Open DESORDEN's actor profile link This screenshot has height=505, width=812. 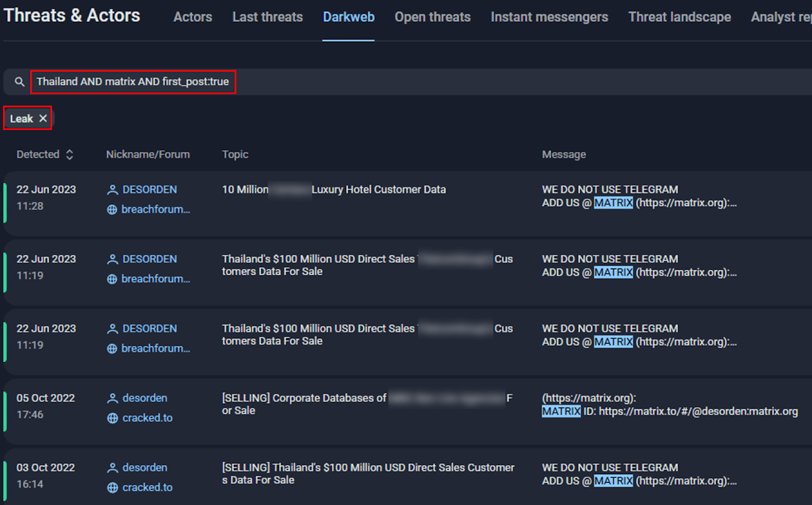click(150, 189)
